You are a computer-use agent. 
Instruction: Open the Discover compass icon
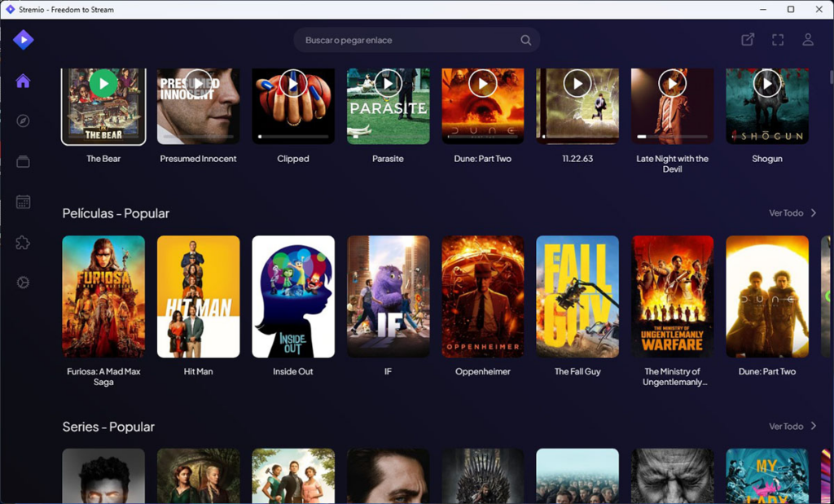point(23,121)
